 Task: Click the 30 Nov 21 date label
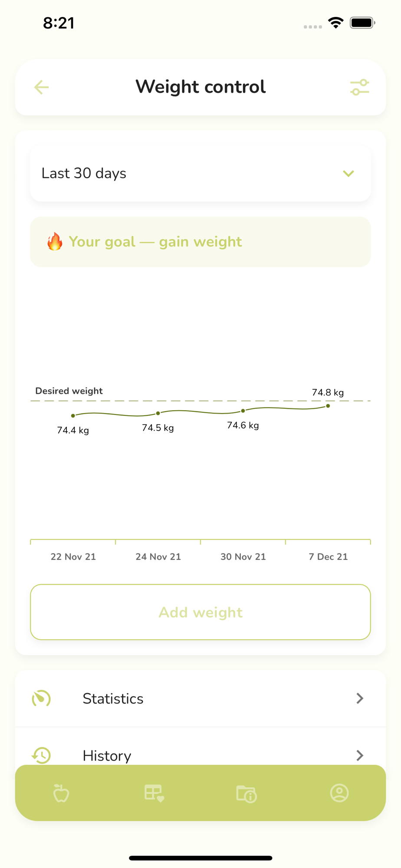point(243,557)
